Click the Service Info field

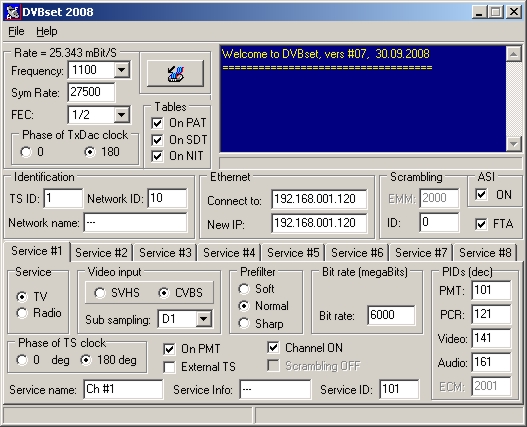(275, 389)
